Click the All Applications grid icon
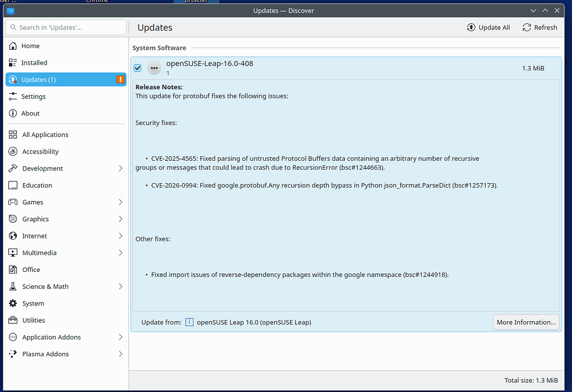This screenshot has width=572, height=392. coord(13,135)
